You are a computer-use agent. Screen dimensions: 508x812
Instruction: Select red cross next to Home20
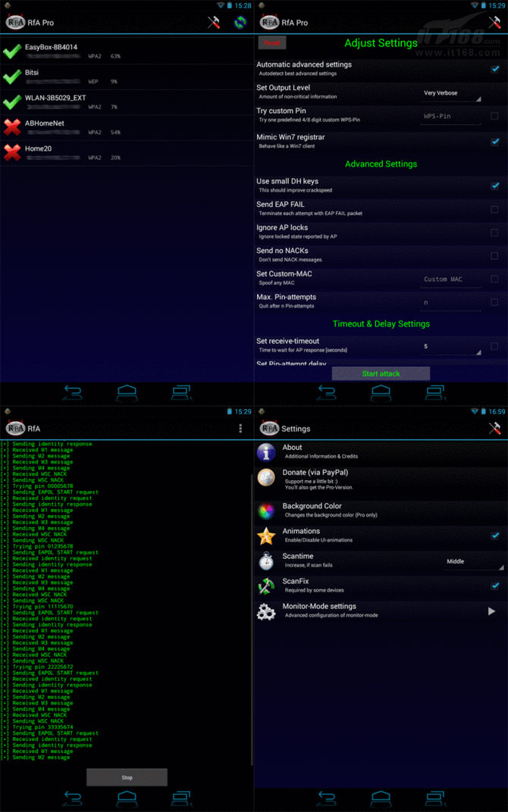[x=12, y=153]
